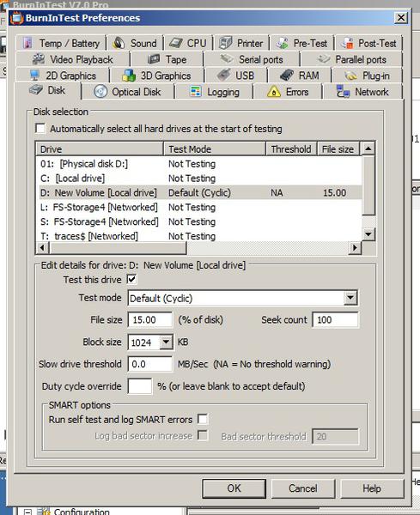Click the Sound tab speaker icon
Image resolution: width=420 pixels, height=515 pixels.
(x=119, y=43)
